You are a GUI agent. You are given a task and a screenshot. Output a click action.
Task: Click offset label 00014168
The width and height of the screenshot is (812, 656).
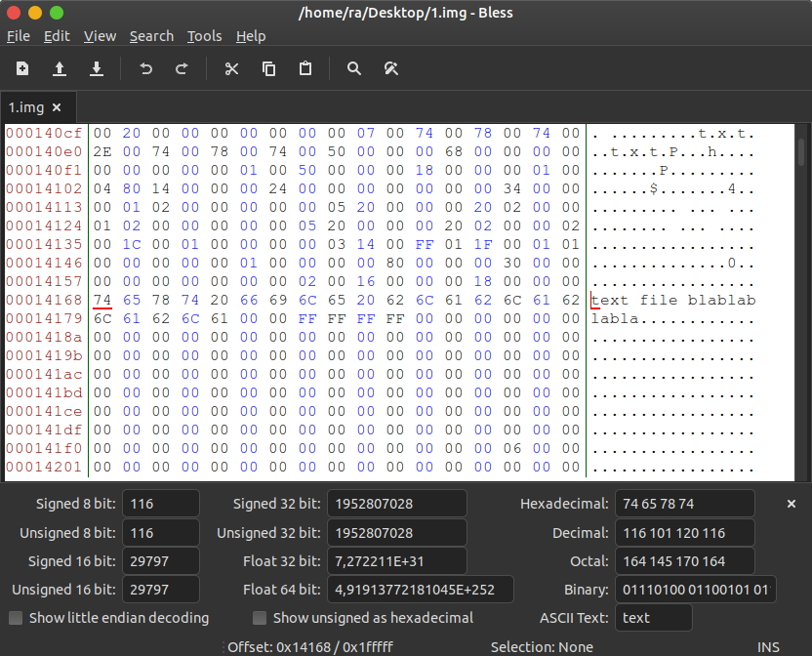click(x=44, y=300)
